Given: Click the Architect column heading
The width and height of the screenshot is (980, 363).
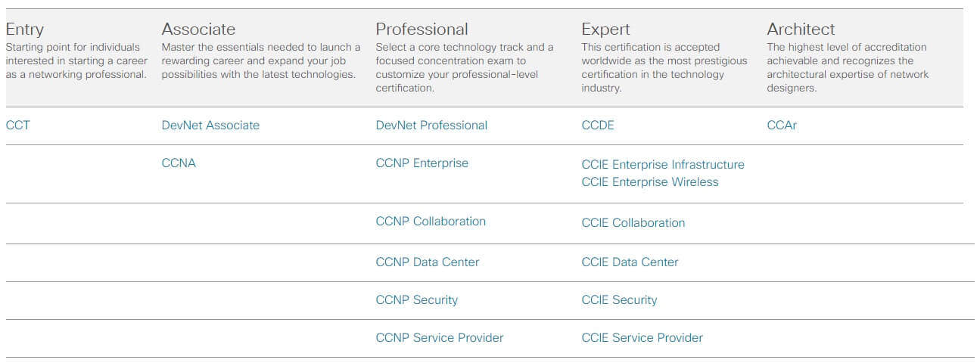Looking at the screenshot, I should [x=801, y=29].
